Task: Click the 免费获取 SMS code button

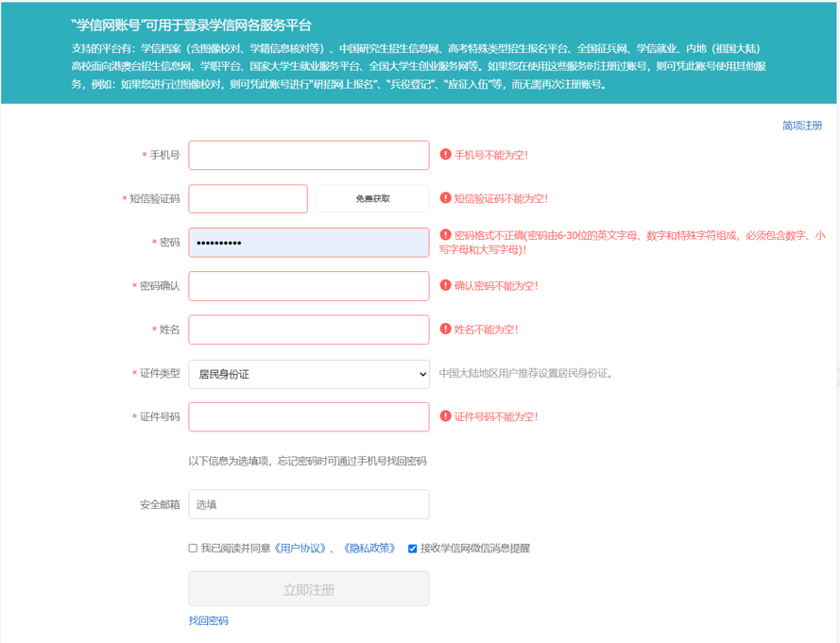Action: click(x=372, y=198)
